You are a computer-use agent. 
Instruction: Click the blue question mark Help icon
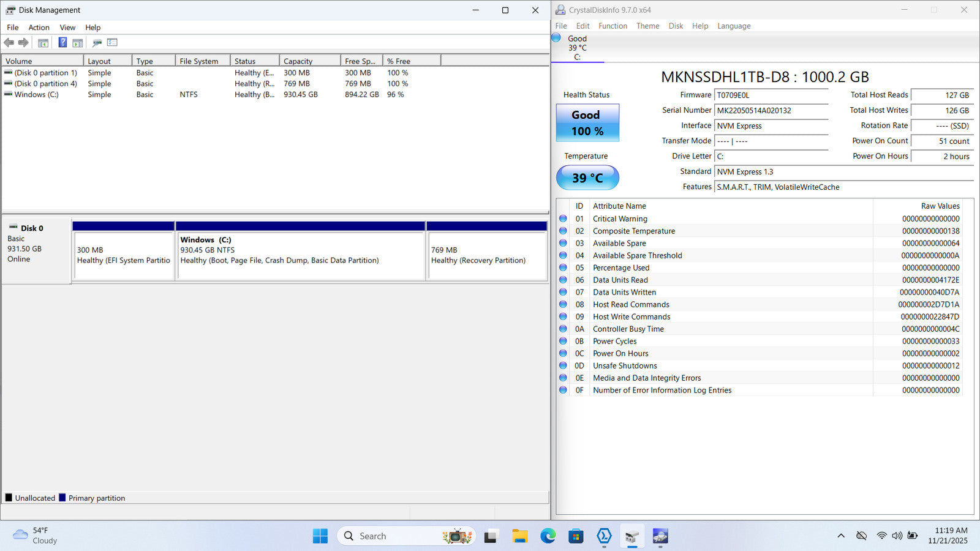62,43
